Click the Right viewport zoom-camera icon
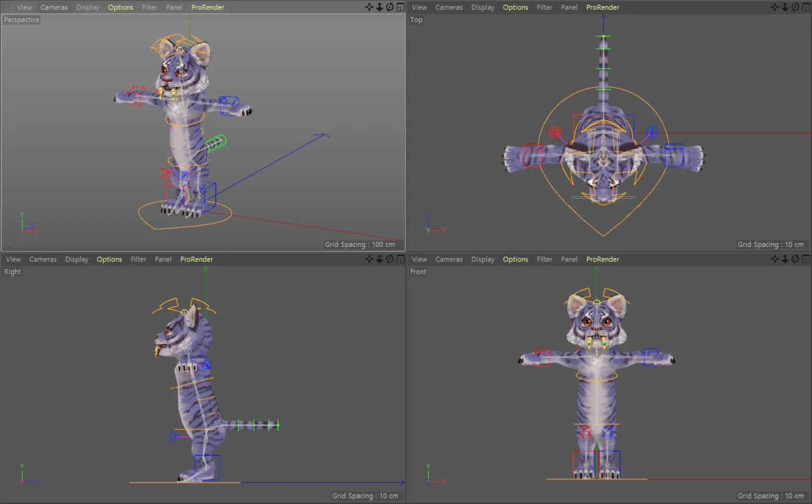Image resolution: width=812 pixels, height=504 pixels. (379, 259)
